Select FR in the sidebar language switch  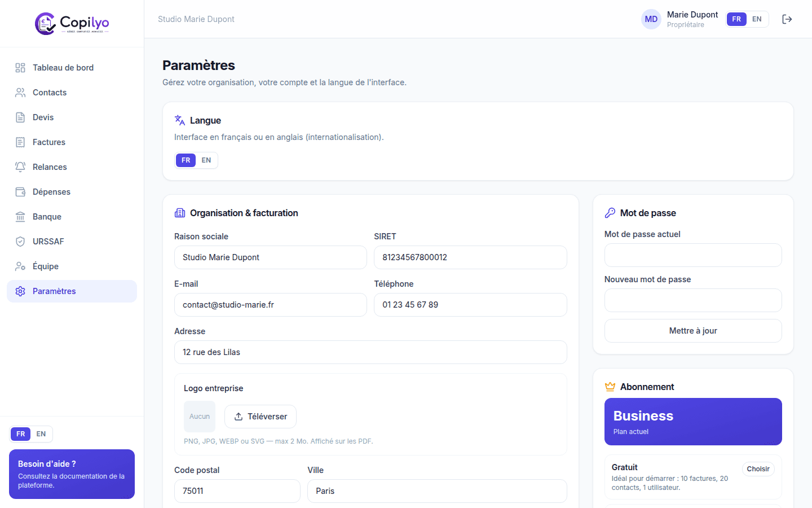click(21, 434)
